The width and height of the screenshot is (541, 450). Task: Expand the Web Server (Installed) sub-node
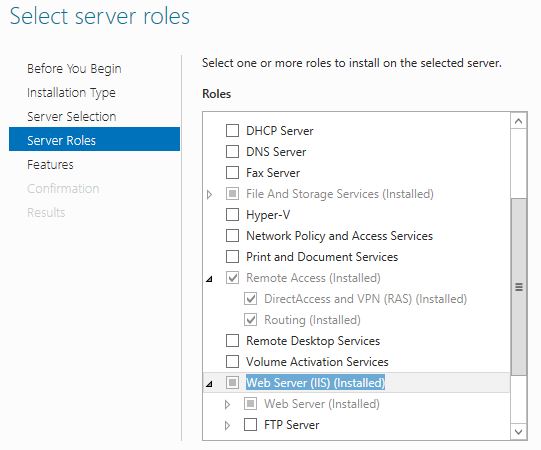(x=227, y=404)
